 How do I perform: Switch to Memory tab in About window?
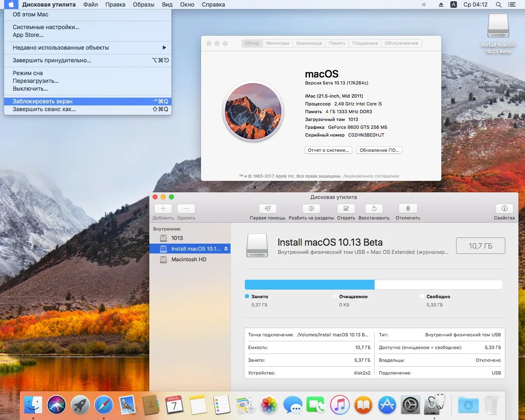pos(337,43)
